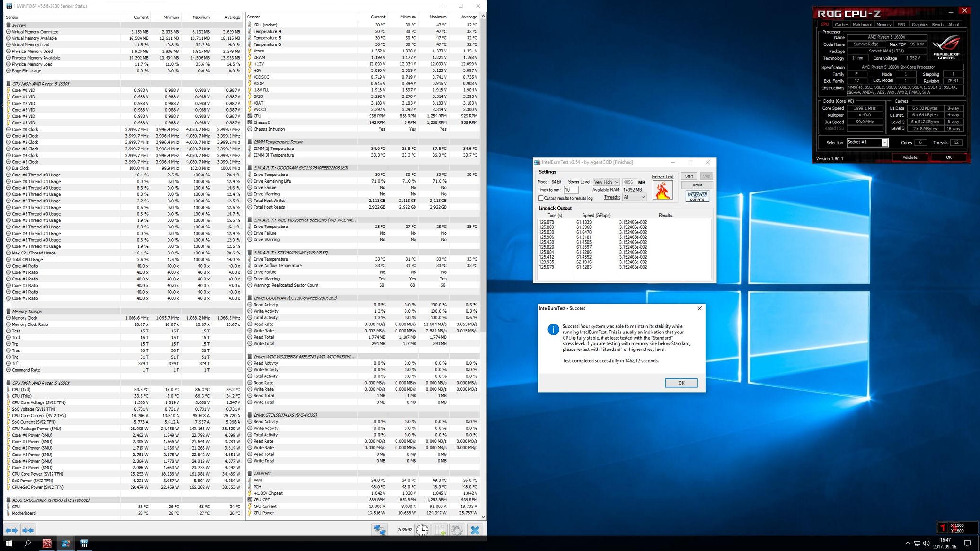Screen dimensions: 980x551
Task: Toggle Output results to results.log checkbox
Action: (x=541, y=198)
